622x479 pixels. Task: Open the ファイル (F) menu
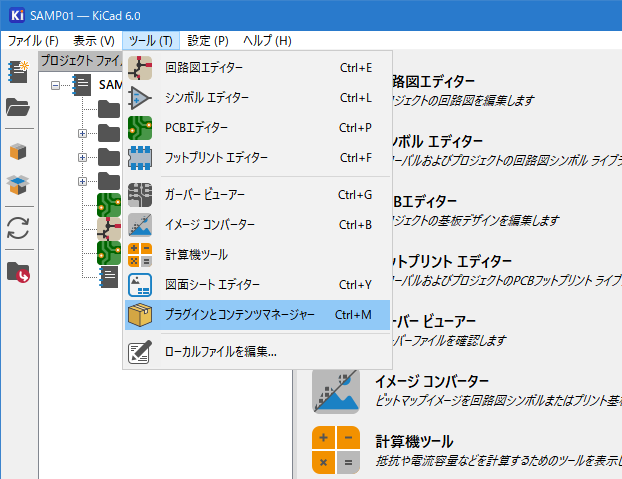(x=33, y=40)
